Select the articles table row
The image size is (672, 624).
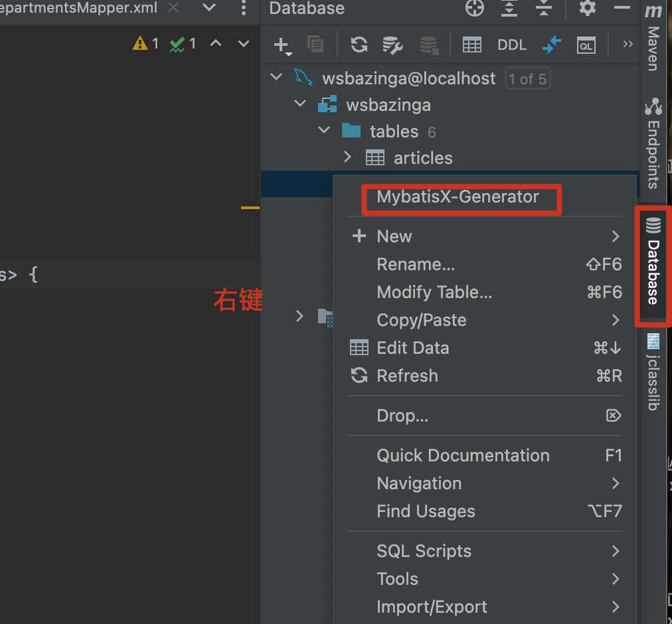click(450, 158)
